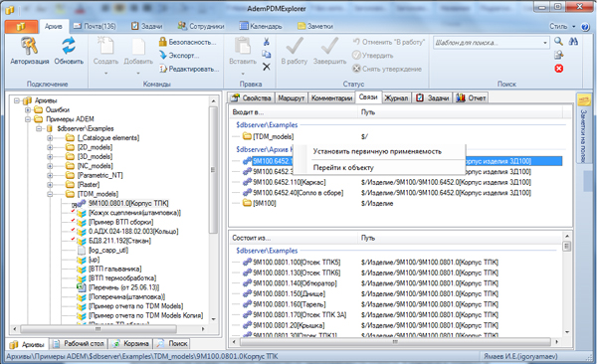The image size is (597, 364).
Task: Collapse the $dbserver\Examples node
Action: tap(39, 128)
